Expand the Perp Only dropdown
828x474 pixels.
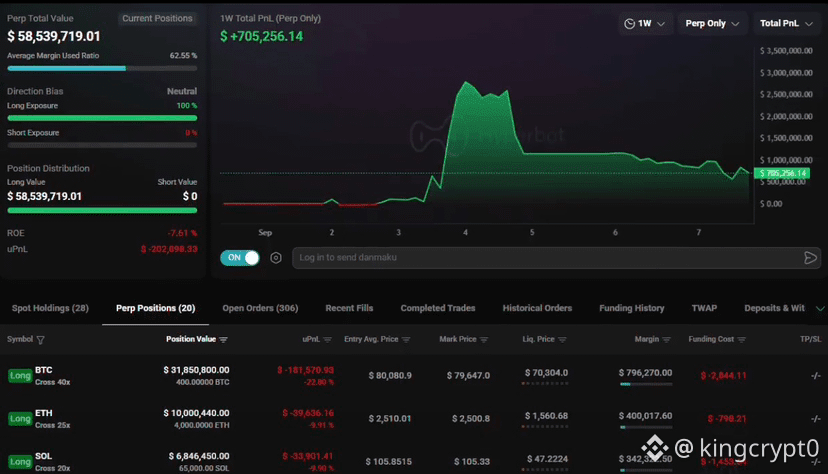coord(712,24)
